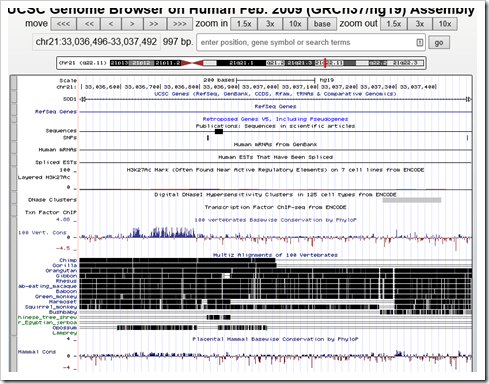Screen dimensions: 489x384
Task: Click the gray DNase Clusters block
Action: (x=412, y=200)
